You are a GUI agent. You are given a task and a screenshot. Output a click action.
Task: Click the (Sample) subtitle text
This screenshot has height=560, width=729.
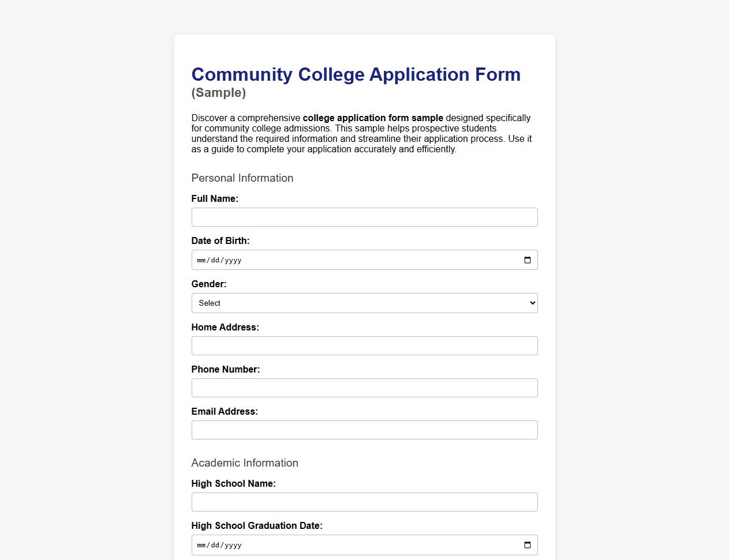click(218, 92)
